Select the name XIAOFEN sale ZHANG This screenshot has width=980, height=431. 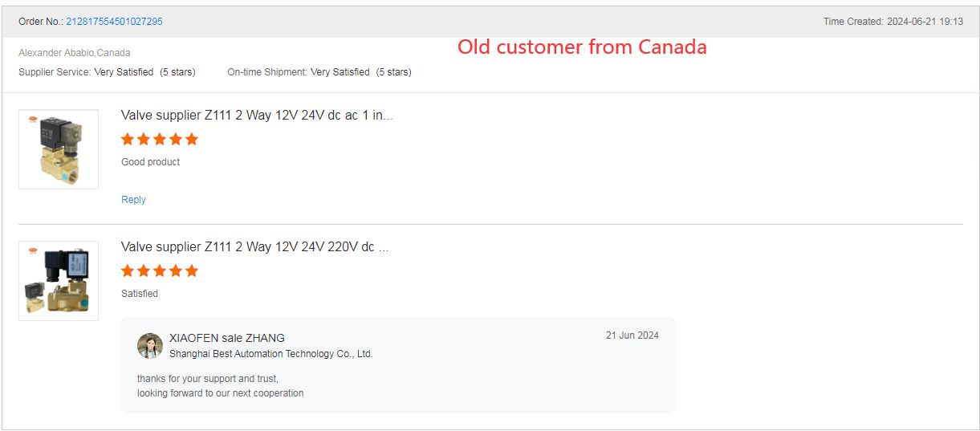(x=227, y=338)
